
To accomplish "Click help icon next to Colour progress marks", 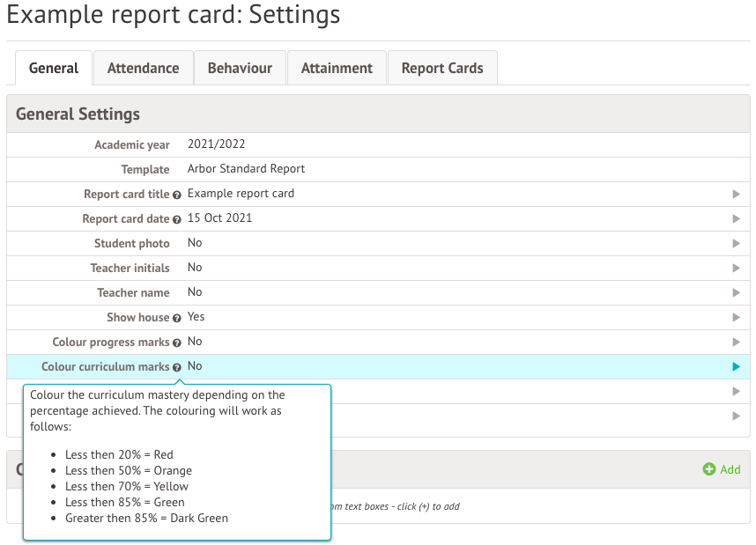I will [177, 342].
